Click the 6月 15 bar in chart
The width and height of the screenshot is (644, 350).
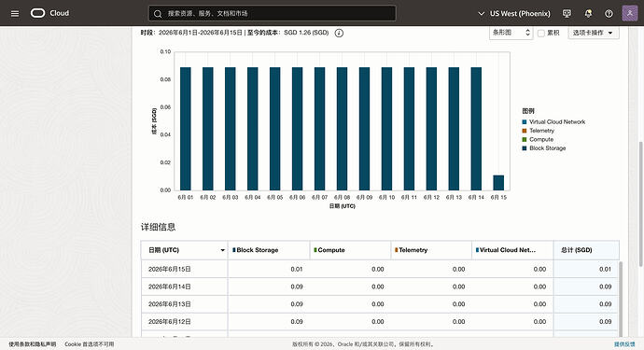[x=498, y=183]
